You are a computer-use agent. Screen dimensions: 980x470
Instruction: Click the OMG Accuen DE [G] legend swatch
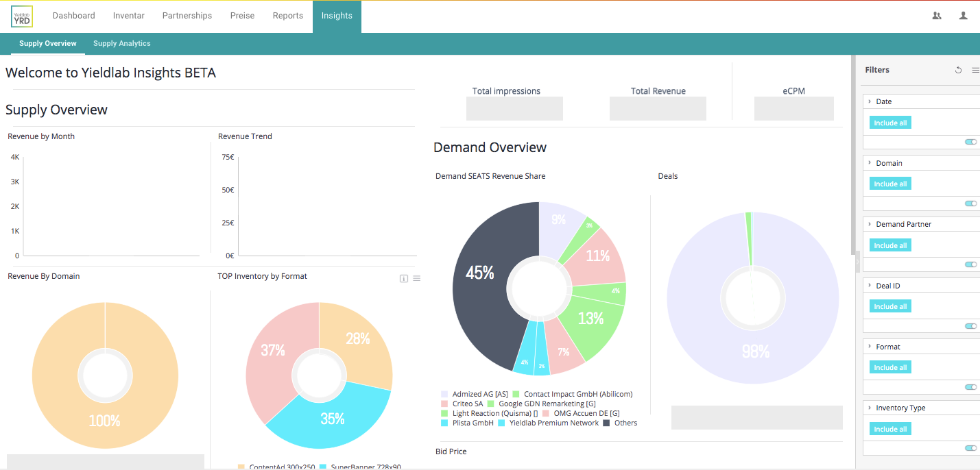tap(546, 414)
